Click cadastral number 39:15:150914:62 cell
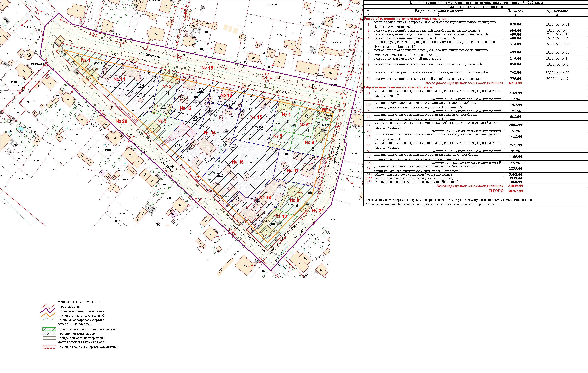 (x=557, y=24)
